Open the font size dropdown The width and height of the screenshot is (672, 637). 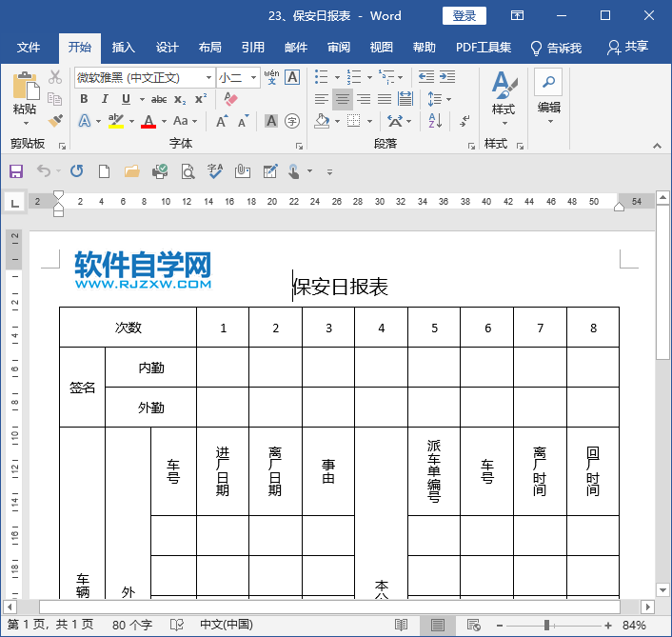(254, 77)
